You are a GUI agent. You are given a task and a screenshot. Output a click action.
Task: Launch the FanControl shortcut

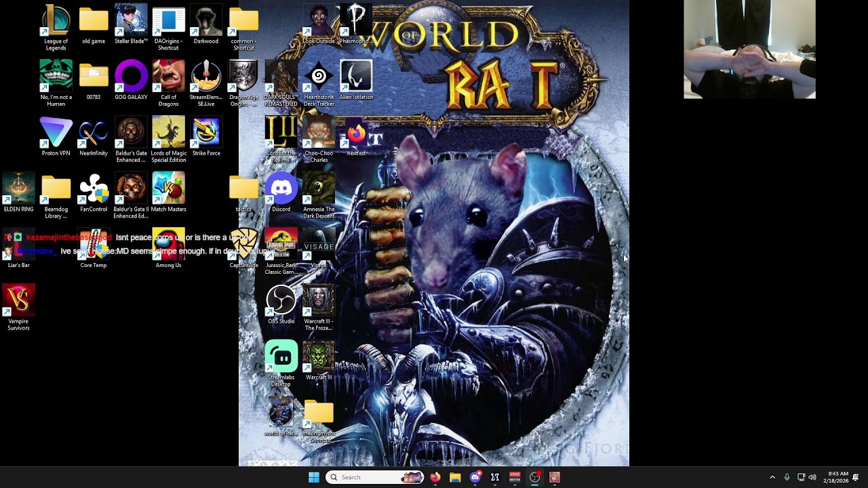[x=94, y=192]
